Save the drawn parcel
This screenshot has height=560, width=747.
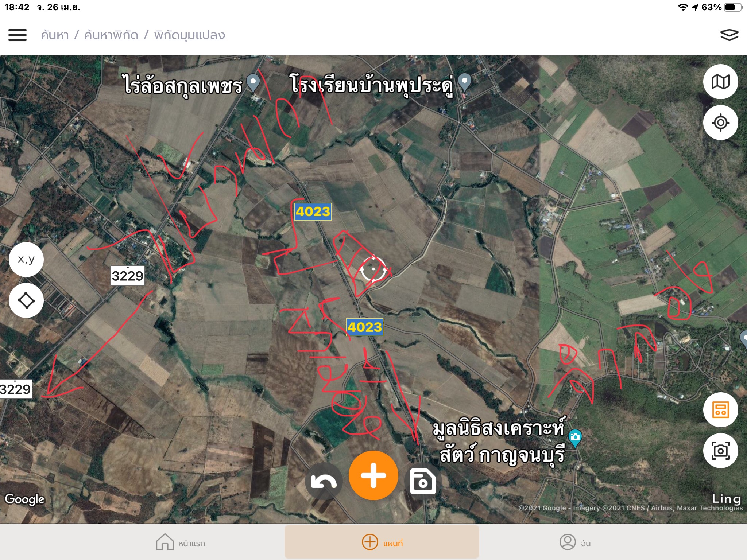pyautogui.click(x=423, y=482)
